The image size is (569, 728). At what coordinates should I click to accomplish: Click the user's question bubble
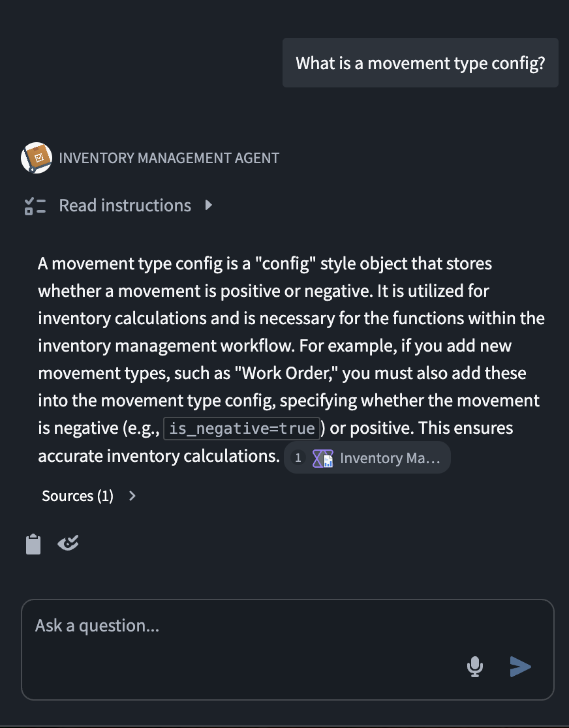(x=420, y=63)
